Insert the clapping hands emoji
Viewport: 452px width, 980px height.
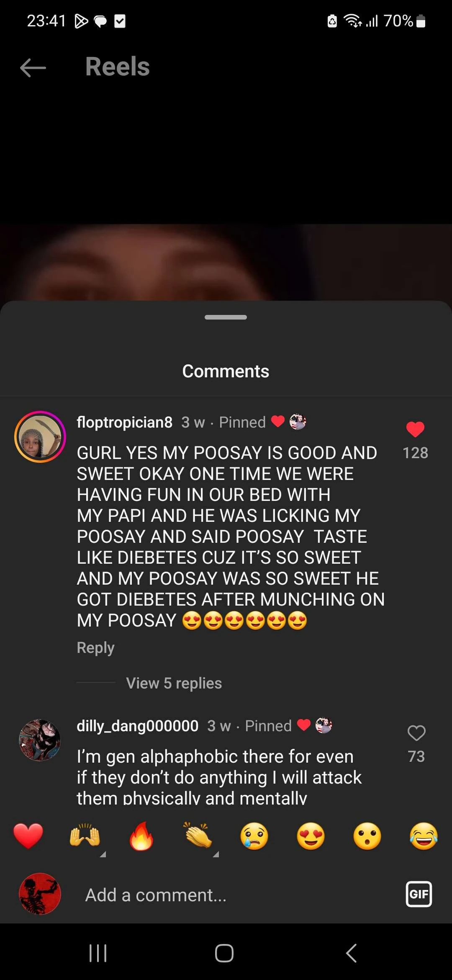tap(198, 836)
